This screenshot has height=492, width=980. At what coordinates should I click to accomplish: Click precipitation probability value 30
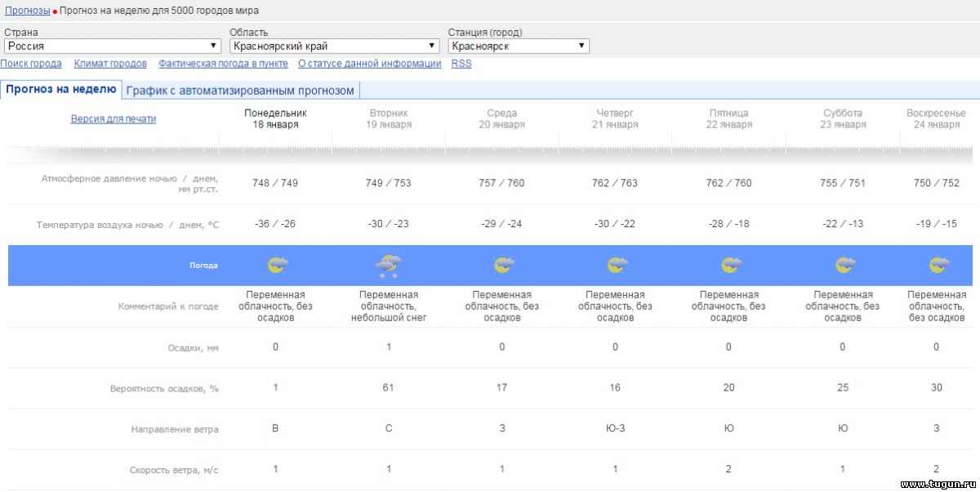click(x=937, y=387)
